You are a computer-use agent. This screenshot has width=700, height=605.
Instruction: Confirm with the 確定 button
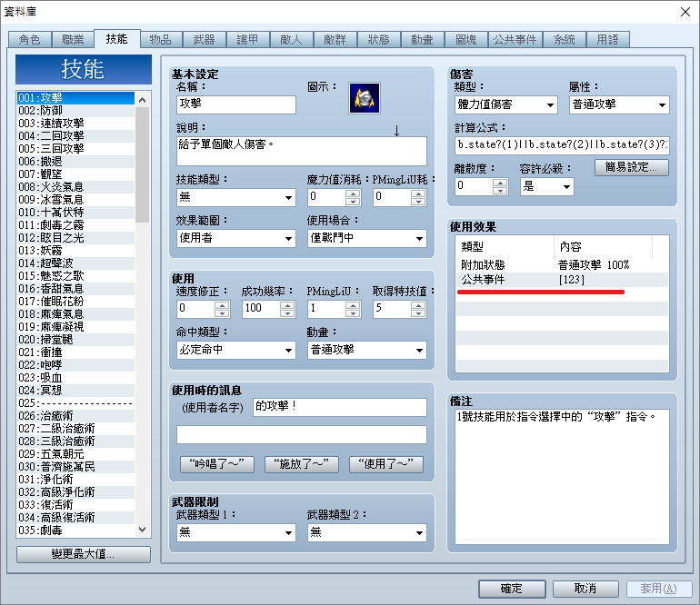(512, 589)
